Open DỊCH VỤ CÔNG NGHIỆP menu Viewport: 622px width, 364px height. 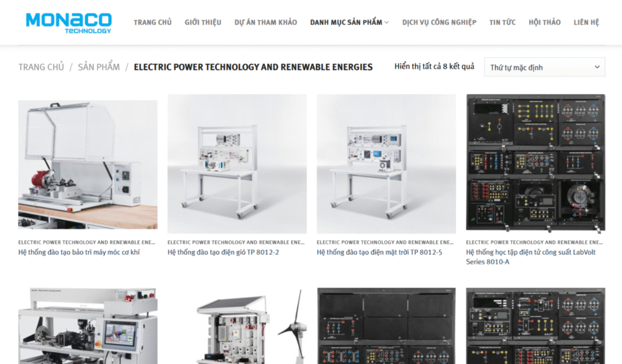(x=439, y=22)
